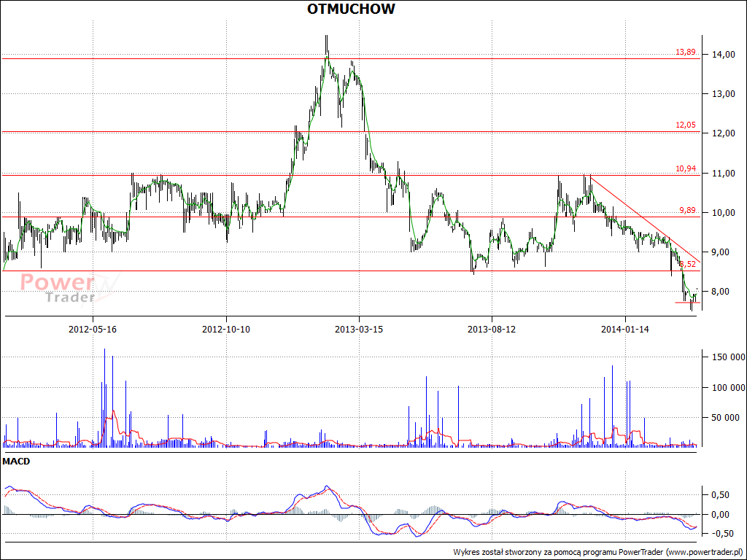Image resolution: width=747 pixels, height=560 pixels.
Task: Click the 2013-08-12 date label
Action: 492,329
